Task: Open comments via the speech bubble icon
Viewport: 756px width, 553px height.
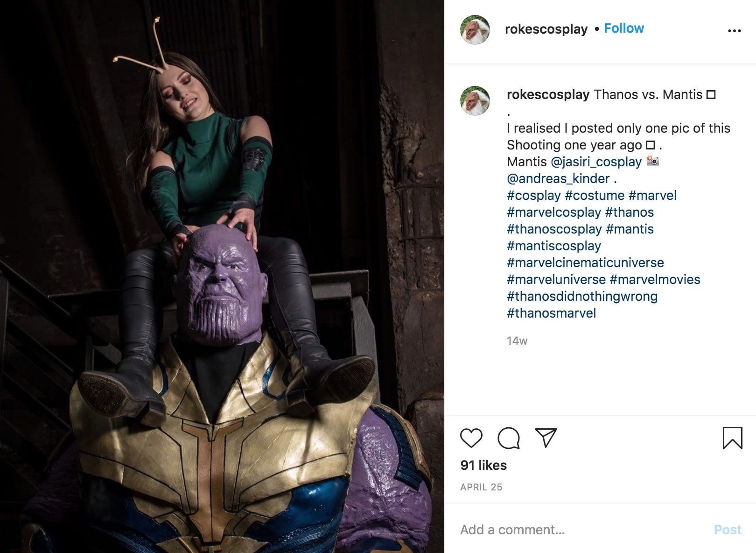Action: point(508,438)
